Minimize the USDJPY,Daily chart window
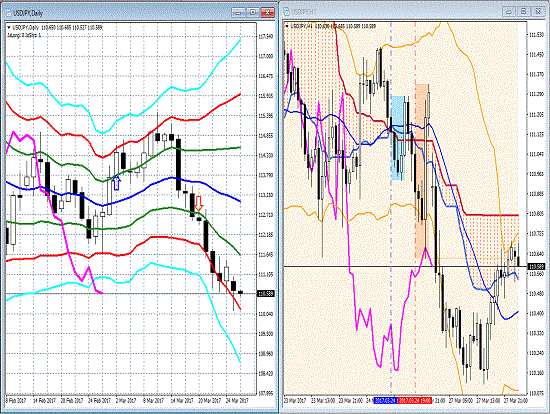The height and width of the screenshot is (414, 550). (x=238, y=13)
